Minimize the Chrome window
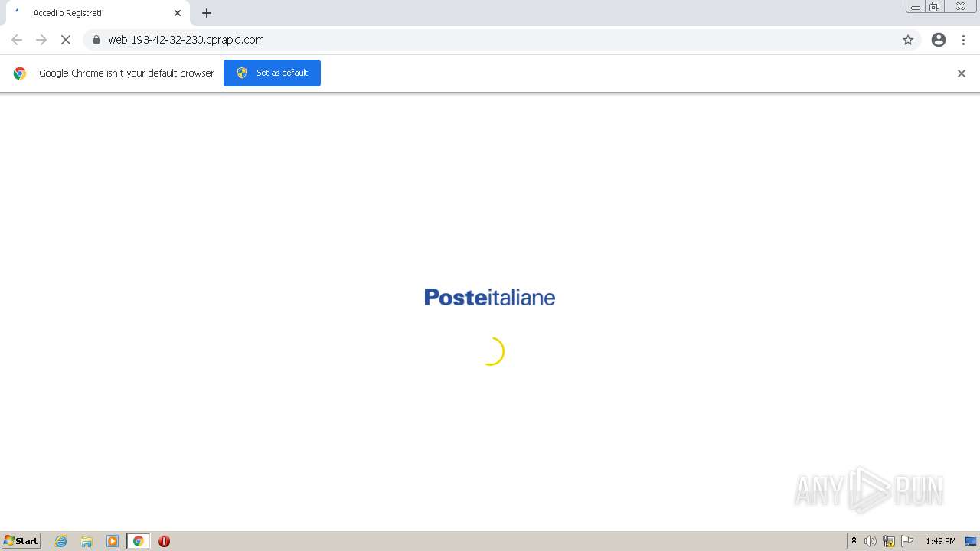980x551 pixels. [916, 7]
